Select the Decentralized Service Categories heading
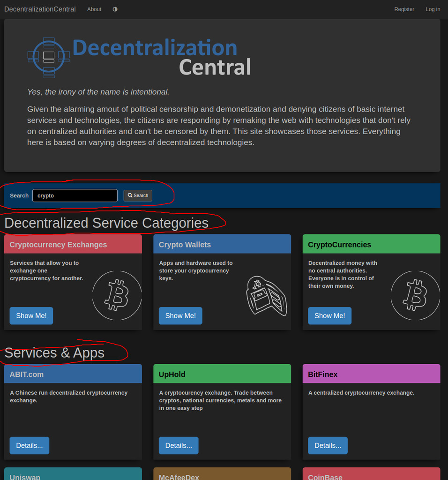This screenshot has height=480, width=448. [x=106, y=223]
